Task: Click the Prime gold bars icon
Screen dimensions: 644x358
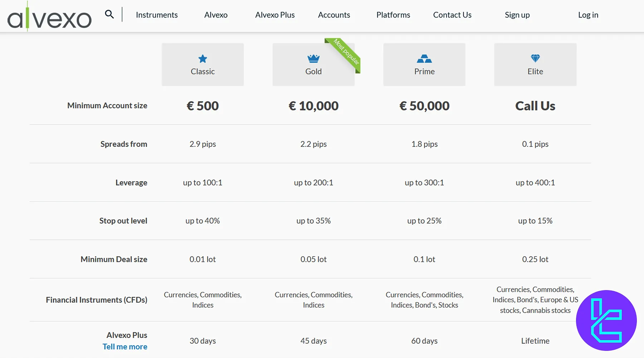Action: [424, 59]
